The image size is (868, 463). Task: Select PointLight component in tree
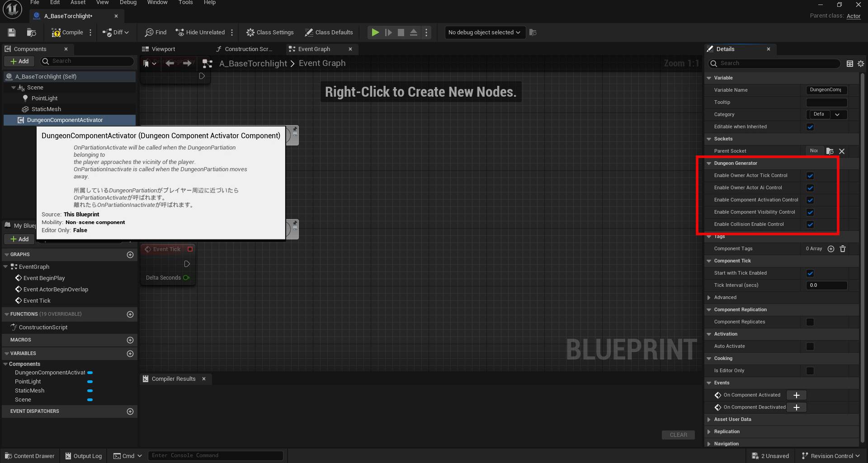click(44, 98)
